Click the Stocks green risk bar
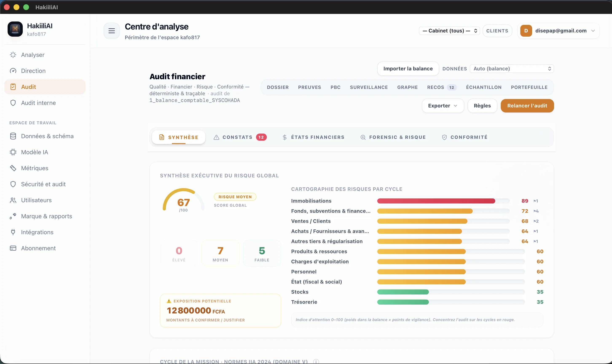612x364 pixels. (x=451, y=292)
